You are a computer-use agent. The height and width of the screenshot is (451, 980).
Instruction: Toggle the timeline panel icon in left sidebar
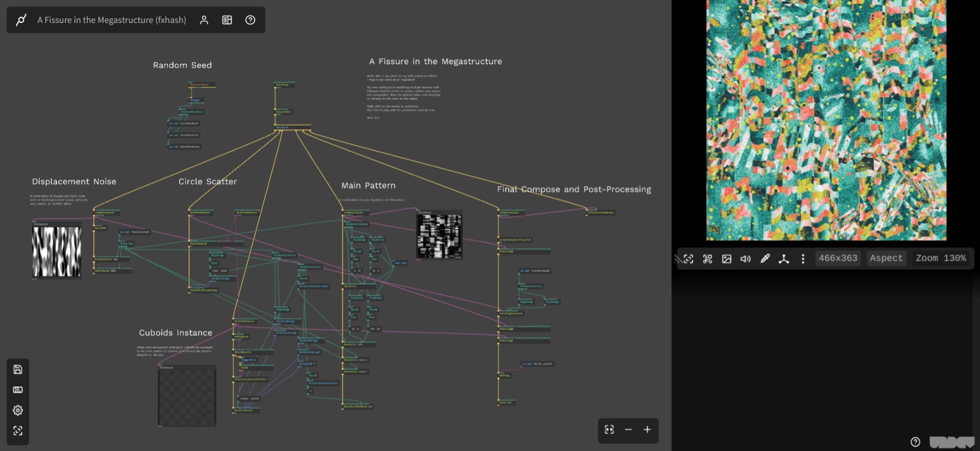(x=18, y=390)
